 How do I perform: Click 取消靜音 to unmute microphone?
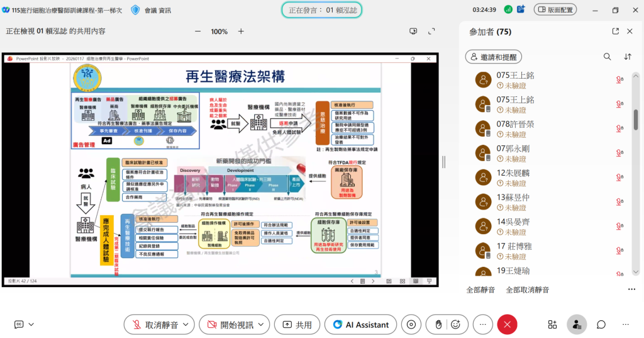pyautogui.click(x=155, y=325)
